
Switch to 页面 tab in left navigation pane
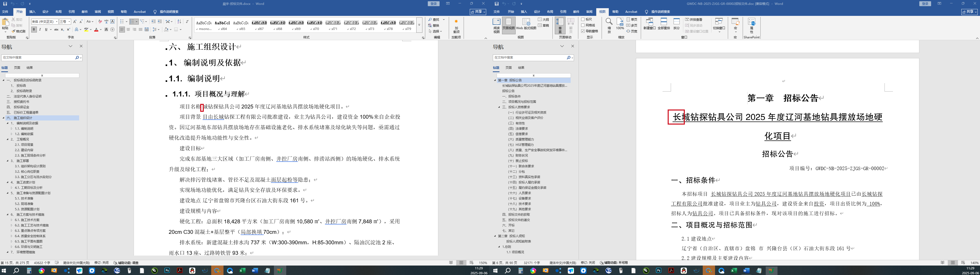pos(17,68)
